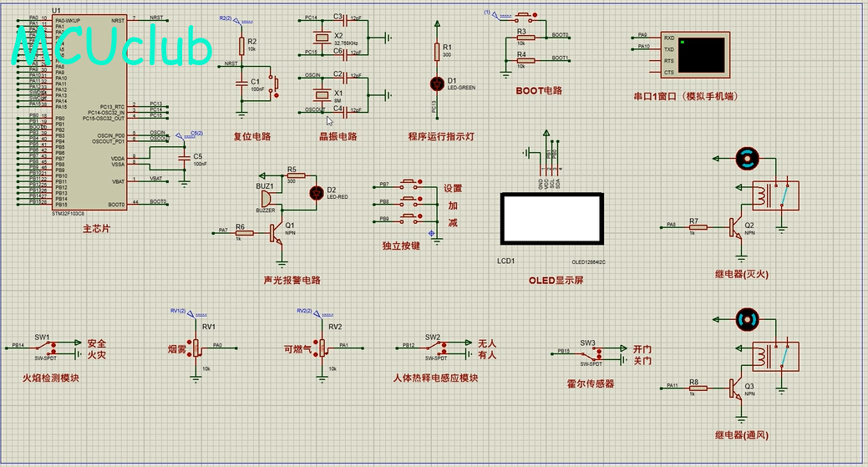Click the OLED display screen LCD1
The width and height of the screenshot is (868, 467).
pyautogui.click(x=552, y=219)
